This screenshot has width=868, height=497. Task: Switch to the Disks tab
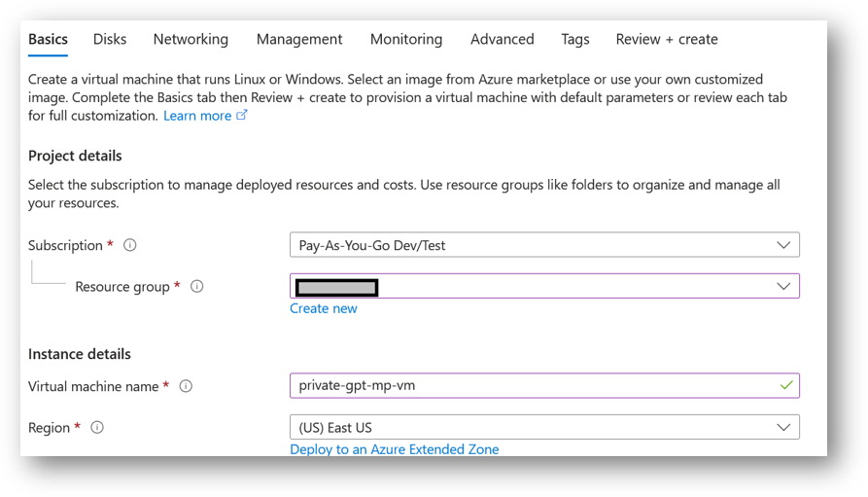coord(110,39)
